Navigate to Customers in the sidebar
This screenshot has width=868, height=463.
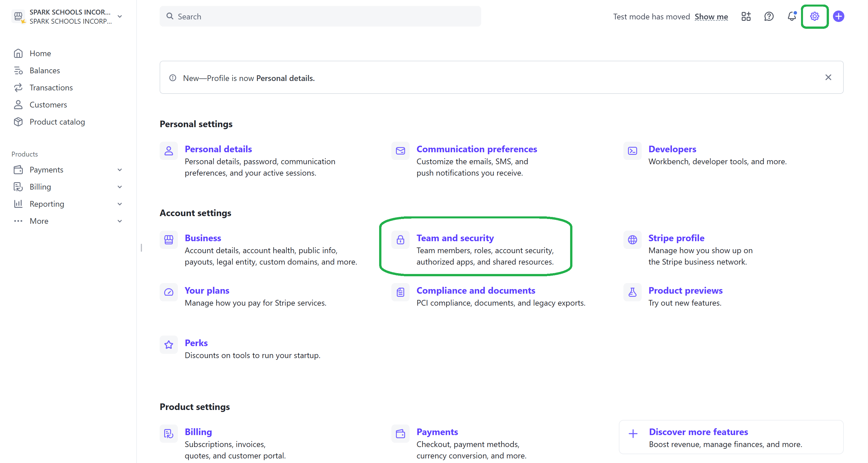tap(48, 105)
